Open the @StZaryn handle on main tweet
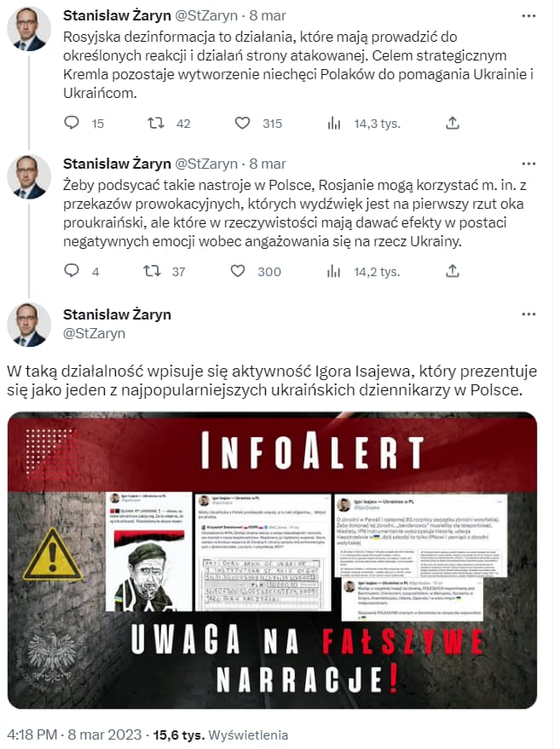The image size is (560, 749). [x=94, y=333]
